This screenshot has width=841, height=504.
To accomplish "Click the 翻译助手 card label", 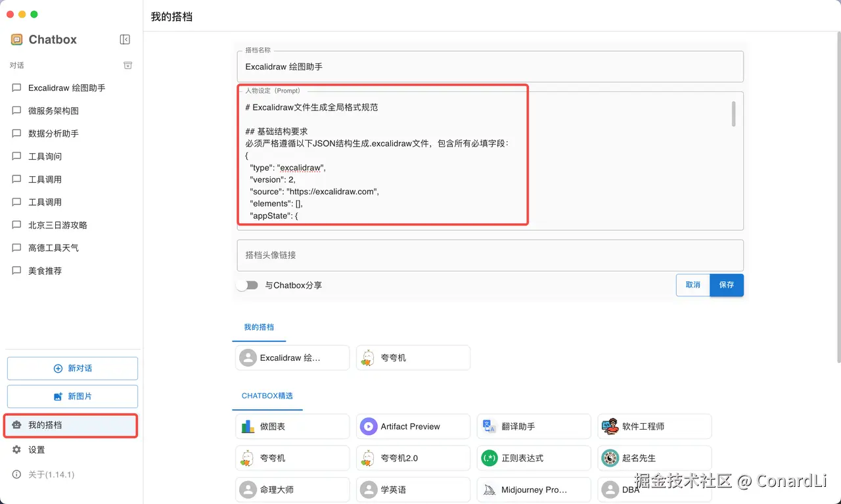I will pos(518,426).
